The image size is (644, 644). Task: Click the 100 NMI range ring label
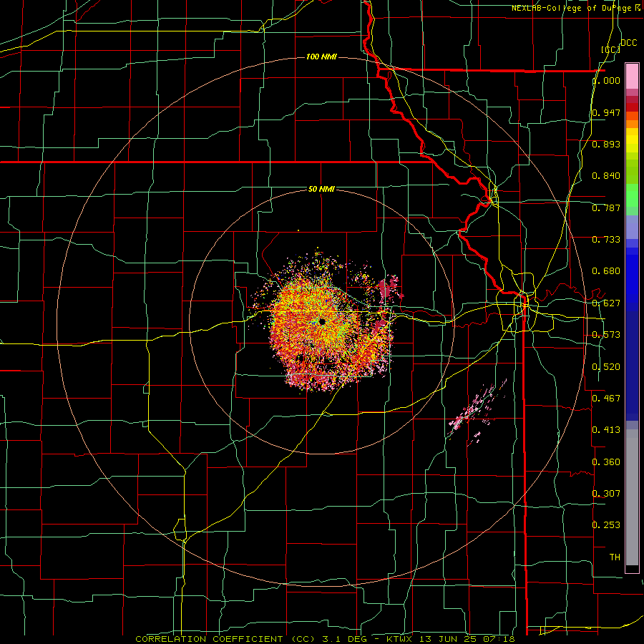[321, 57]
